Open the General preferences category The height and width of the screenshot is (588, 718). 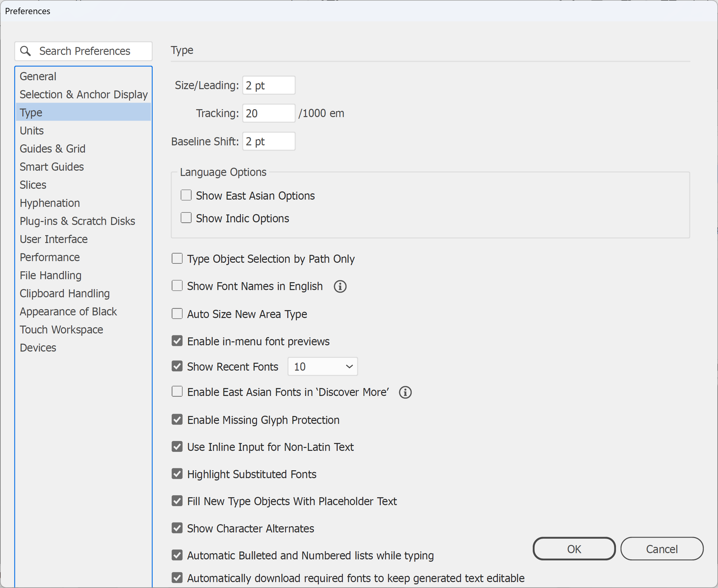coord(83,76)
